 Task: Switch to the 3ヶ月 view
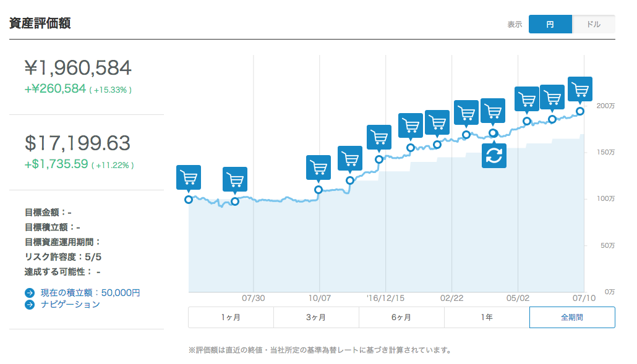(x=316, y=317)
